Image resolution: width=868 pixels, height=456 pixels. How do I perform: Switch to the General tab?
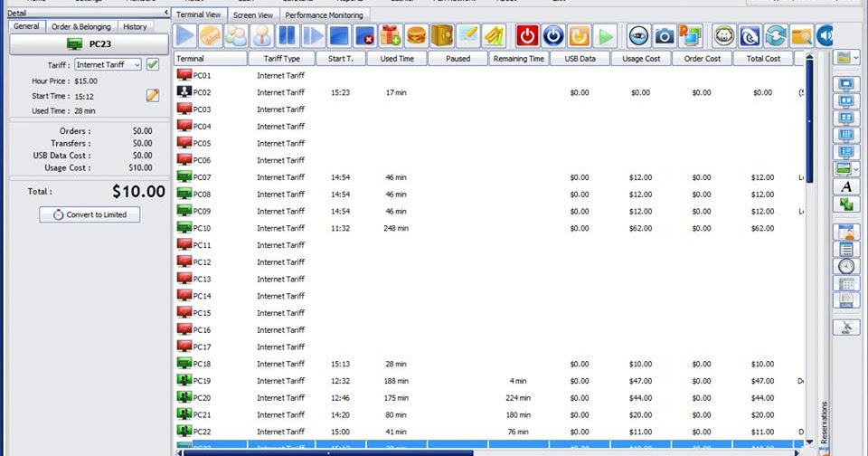pyautogui.click(x=26, y=26)
